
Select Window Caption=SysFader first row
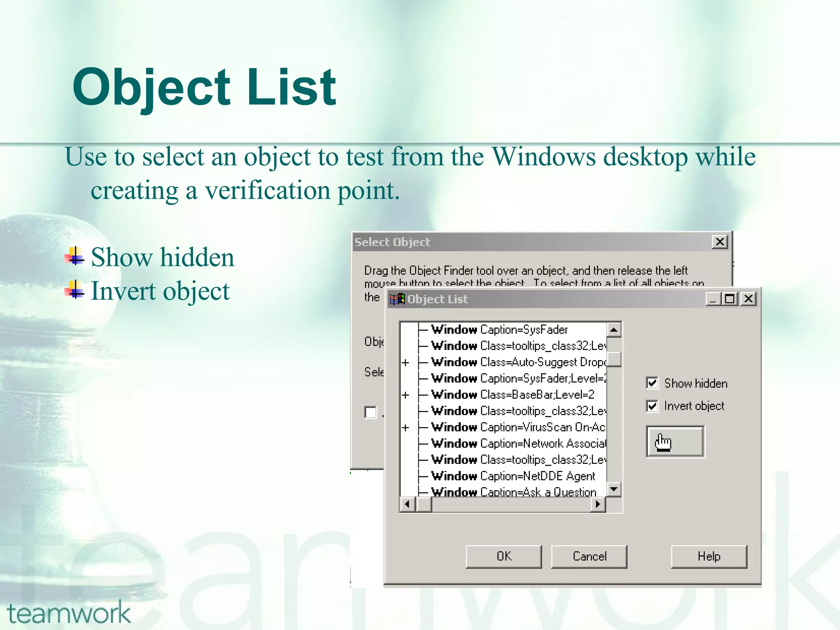point(500,330)
